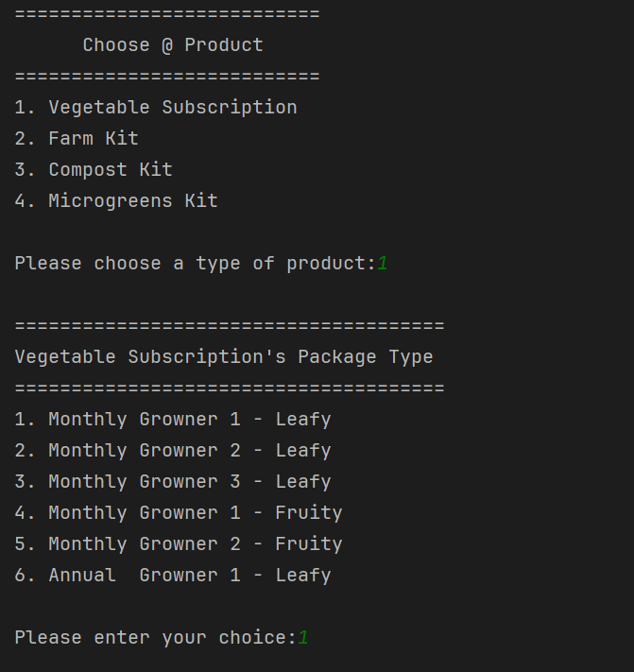The width and height of the screenshot is (634, 672).
Task: Click "4. Monthly Growner 1 - Fruity" line
Action: pyautogui.click(x=179, y=513)
